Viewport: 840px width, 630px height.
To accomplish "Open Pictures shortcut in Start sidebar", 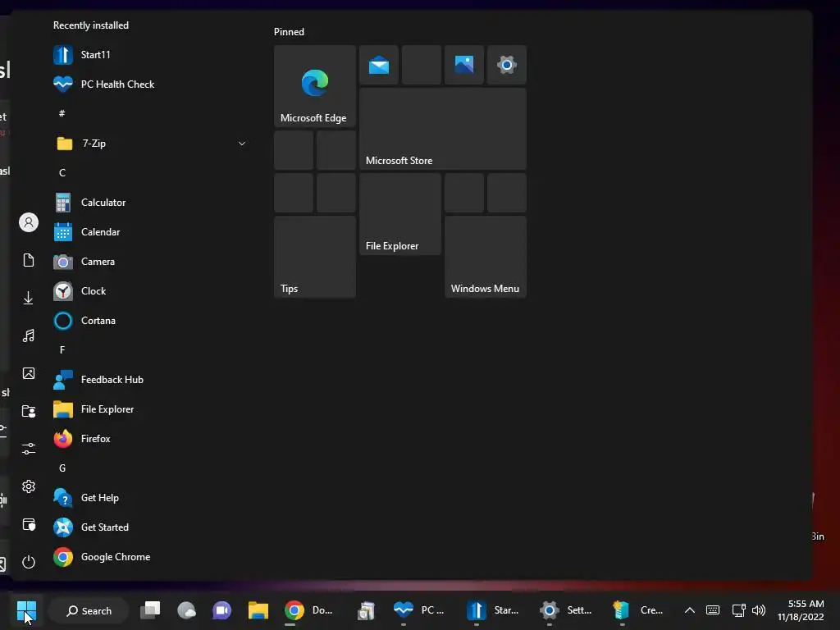I will pyautogui.click(x=29, y=373).
